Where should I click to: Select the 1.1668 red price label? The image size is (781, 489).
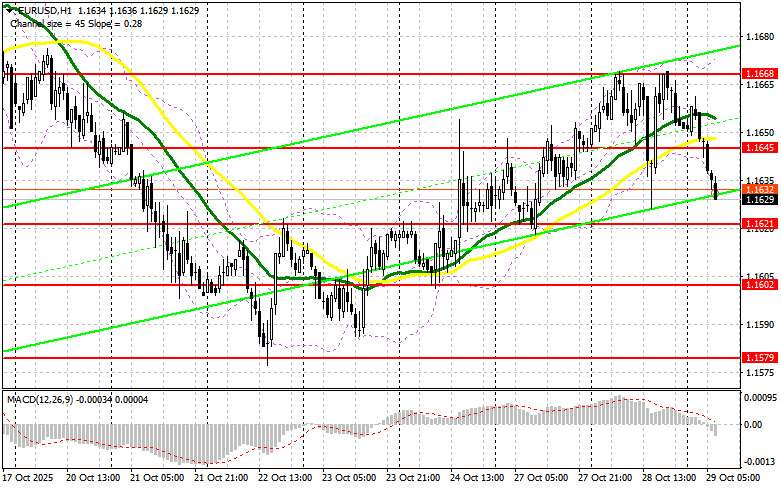tap(760, 74)
